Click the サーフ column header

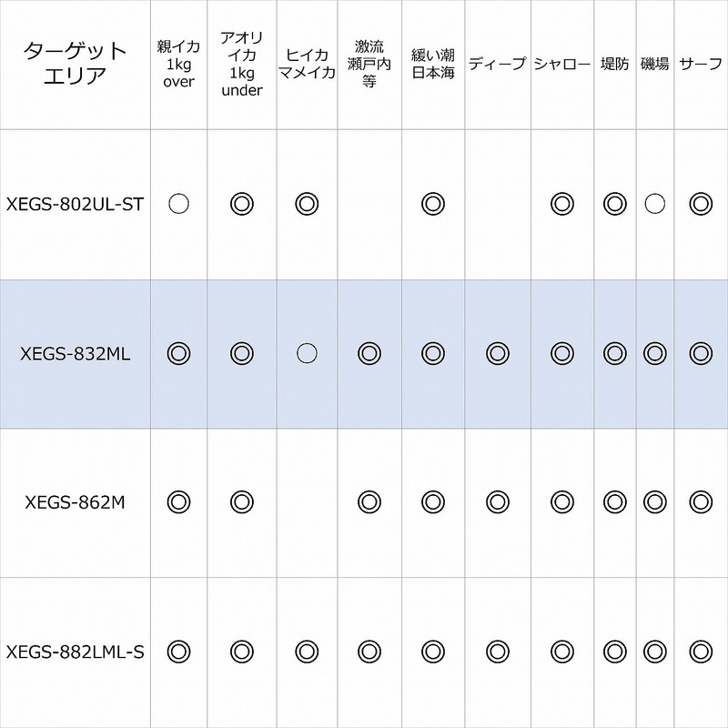pyautogui.click(x=699, y=64)
